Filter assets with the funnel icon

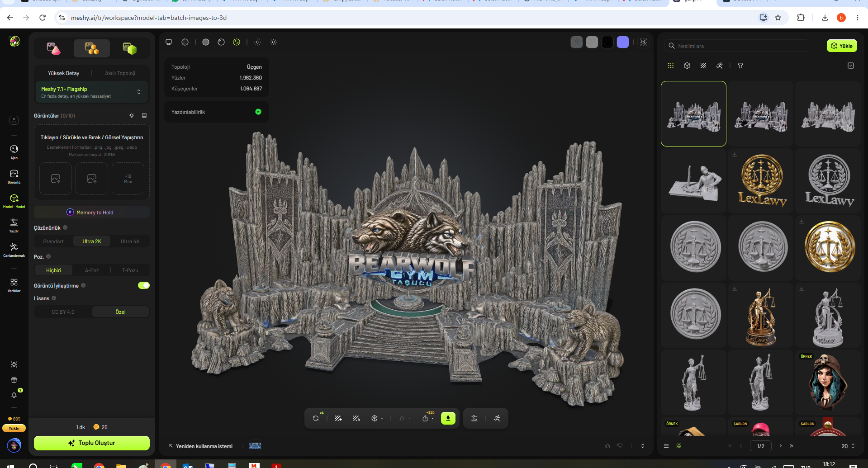coord(740,66)
